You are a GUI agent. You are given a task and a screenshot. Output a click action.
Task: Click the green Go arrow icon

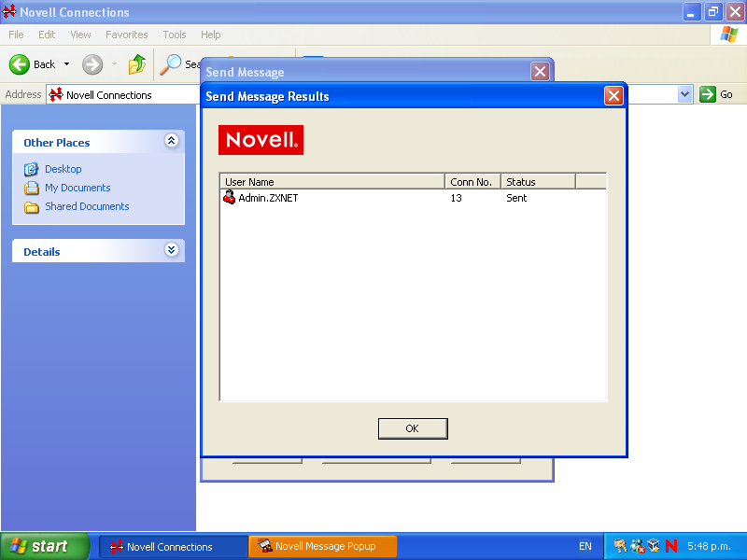point(708,94)
